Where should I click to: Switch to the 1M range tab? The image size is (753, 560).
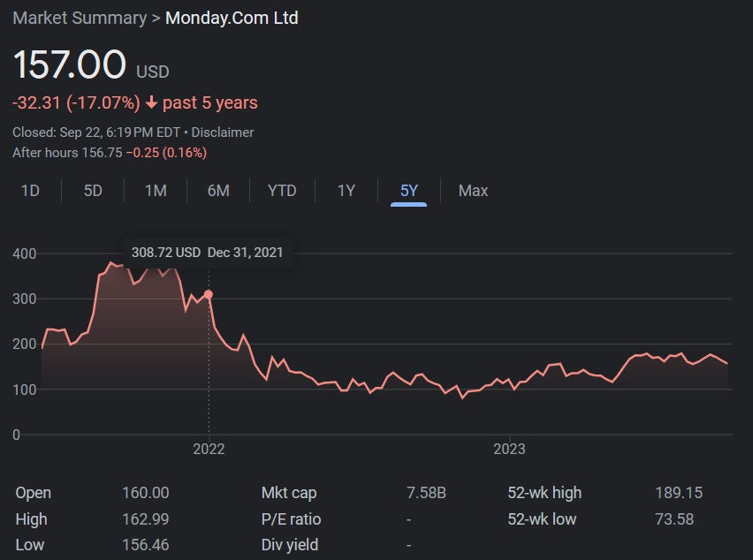[156, 191]
